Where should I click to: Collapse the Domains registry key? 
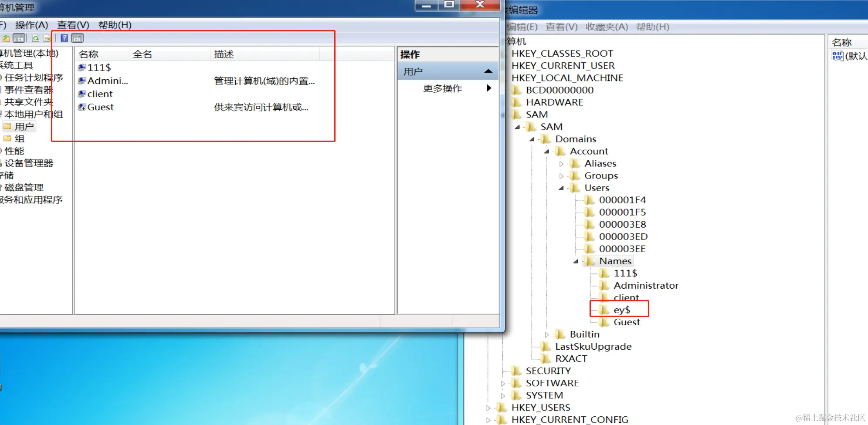532,139
